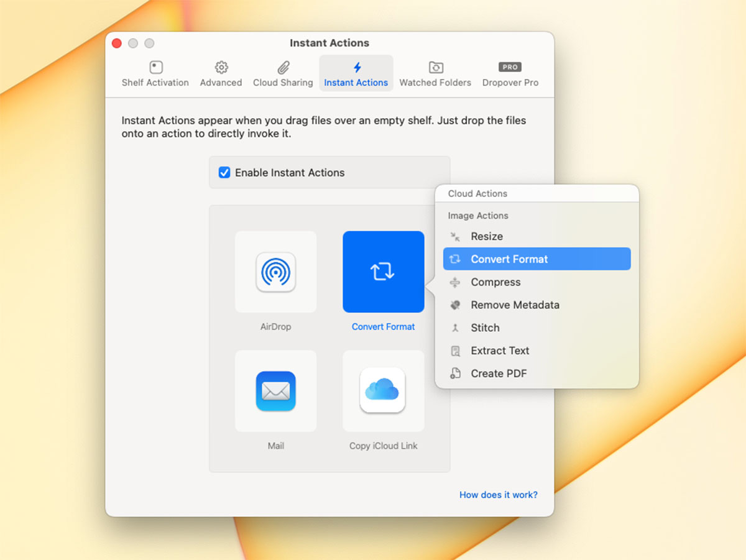Choose Extract Text from the menu
Image resolution: width=746 pixels, height=560 pixels.
(x=500, y=351)
